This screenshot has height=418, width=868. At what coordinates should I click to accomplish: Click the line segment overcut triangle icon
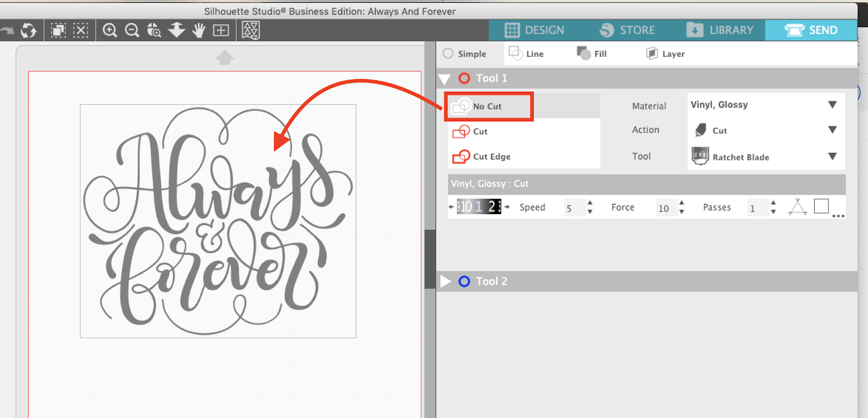(x=797, y=207)
